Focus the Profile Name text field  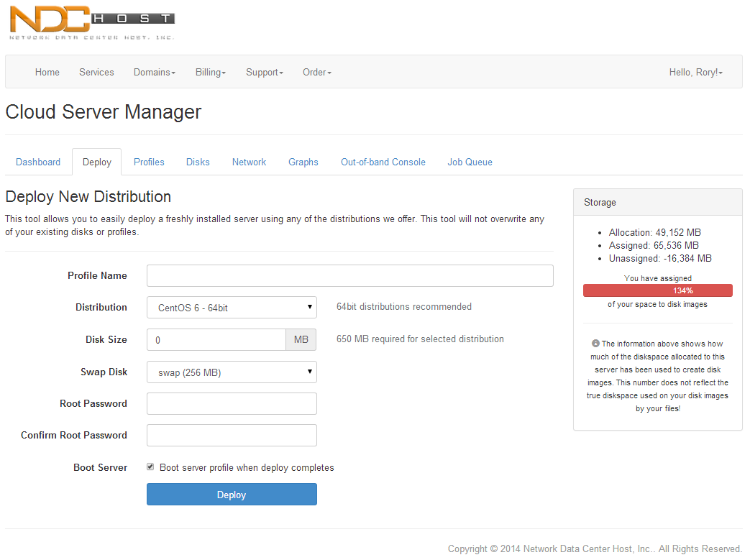349,276
